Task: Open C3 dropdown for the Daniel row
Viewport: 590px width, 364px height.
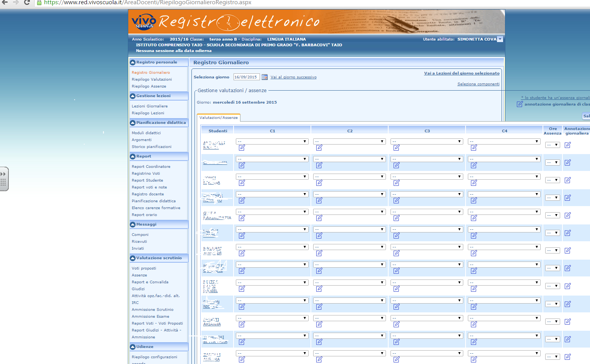Action: pyautogui.click(x=427, y=283)
